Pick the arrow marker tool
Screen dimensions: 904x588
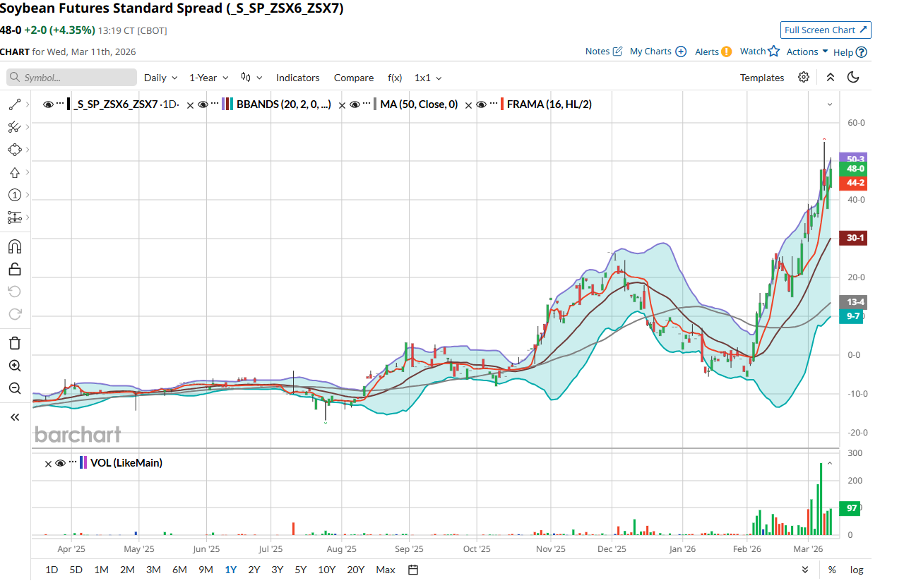[14, 172]
